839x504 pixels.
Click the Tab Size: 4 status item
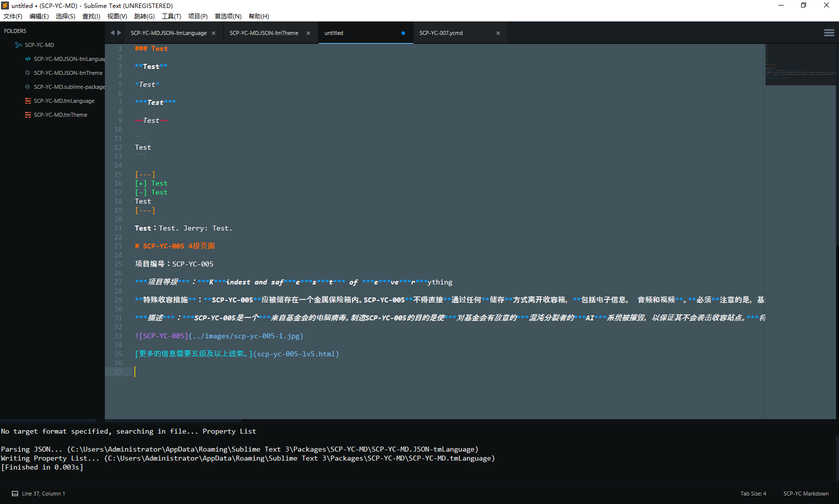click(753, 494)
